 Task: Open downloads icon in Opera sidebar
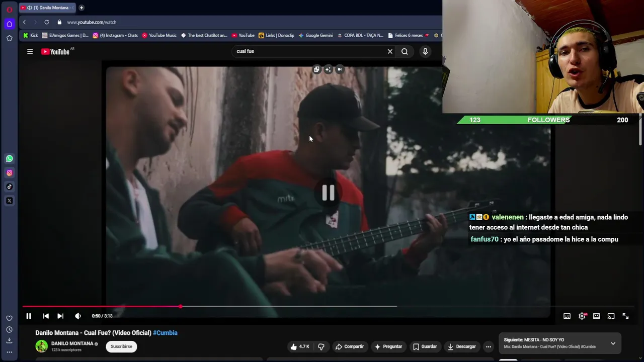pos(9,340)
